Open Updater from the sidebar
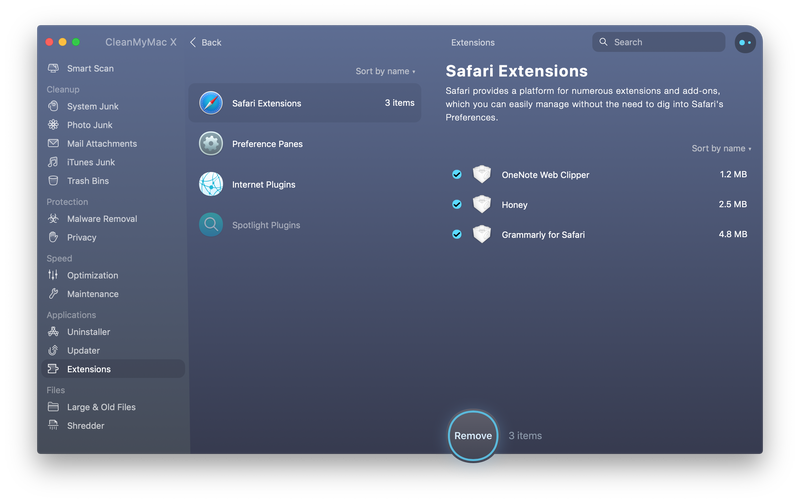 pos(83,350)
